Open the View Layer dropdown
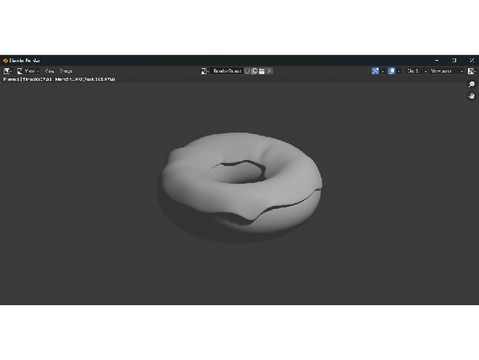479x360 pixels. pos(447,71)
